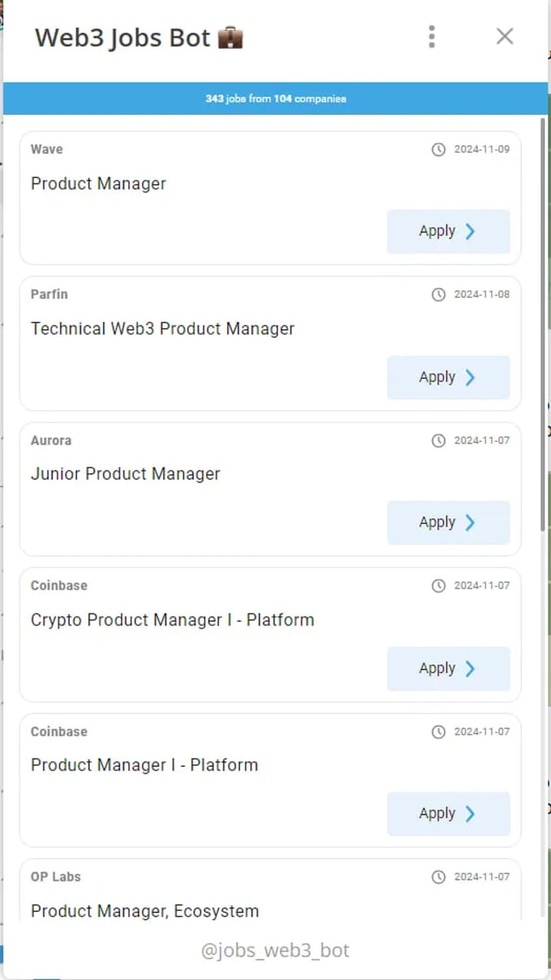Click the @jobs_web3_bot handle
This screenshot has width=551, height=980.
pyautogui.click(x=275, y=950)
